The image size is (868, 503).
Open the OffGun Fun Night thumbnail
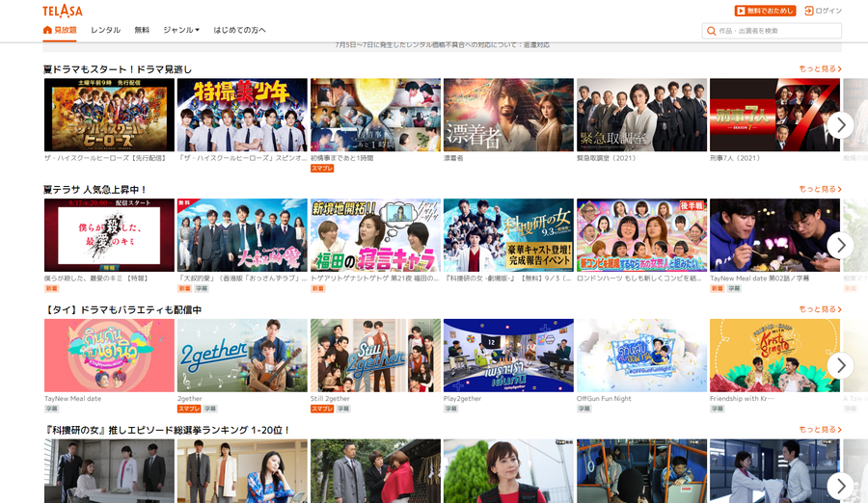pyautogui.click(x=641, y=356)
